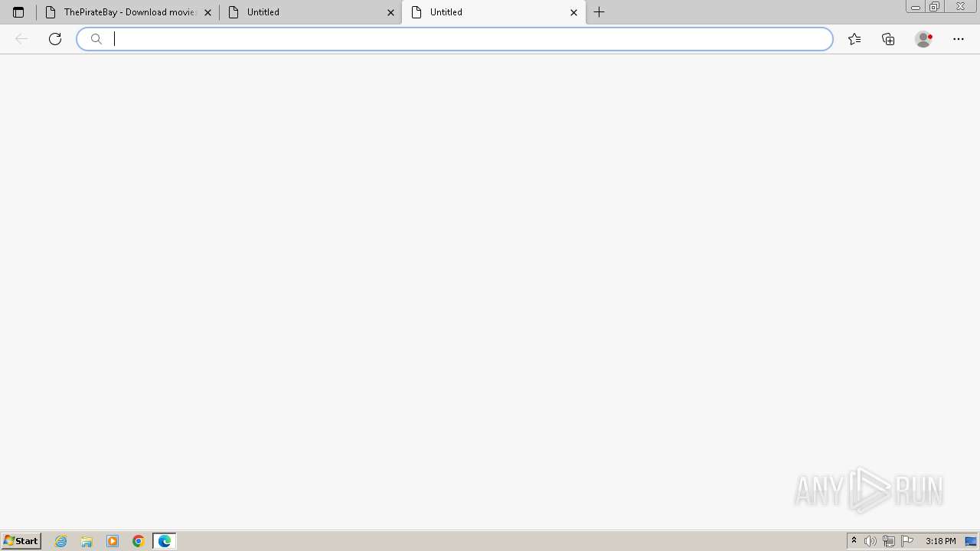Click the Show desktop tray icon
This screenshot has width=980, height=551.
coord(971,541)
